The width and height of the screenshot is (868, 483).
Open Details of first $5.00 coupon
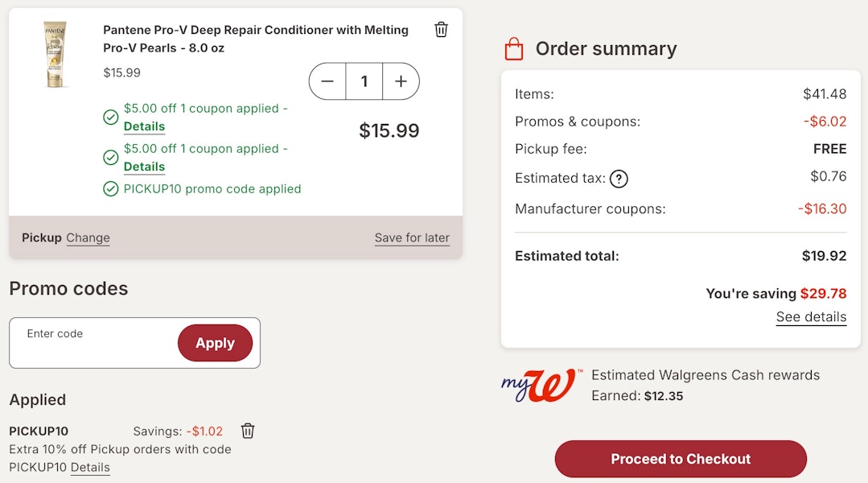click(x=144, y=126)
